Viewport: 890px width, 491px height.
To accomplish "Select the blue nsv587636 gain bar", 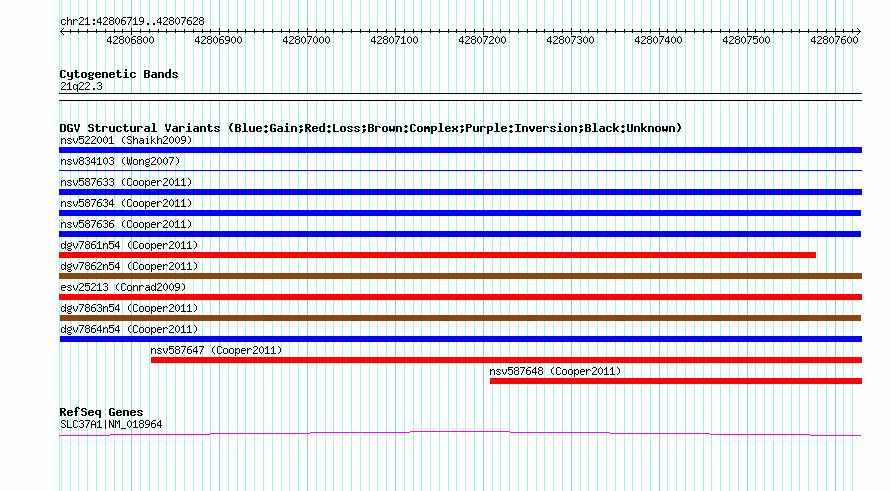I will pos(460,234).
